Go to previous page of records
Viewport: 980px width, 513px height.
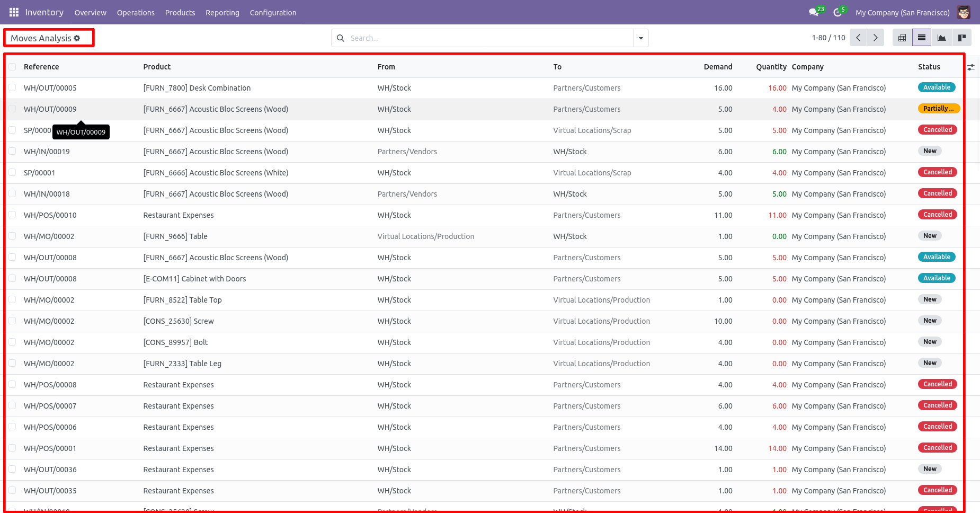858,38
